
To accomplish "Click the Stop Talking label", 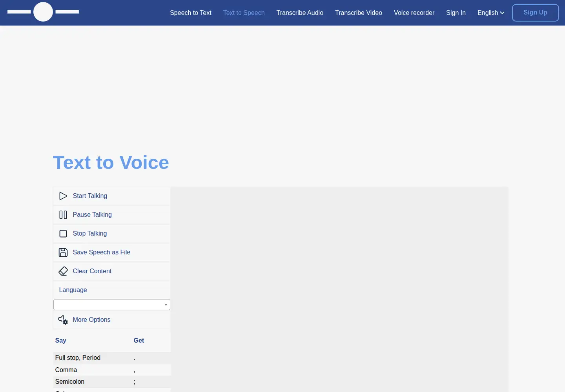I will pos(90,234).
